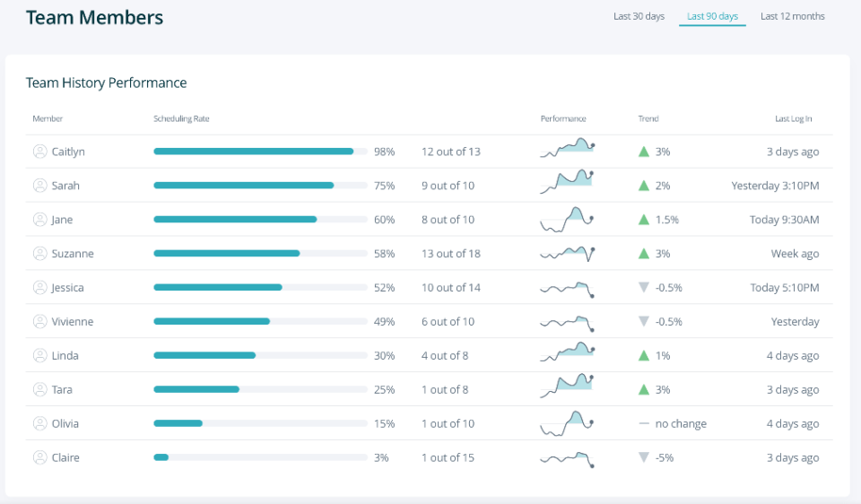Image resolution: width=861 pixels, height=504 pixels.
Task: Open Tara's member name link
Action: 62,390
